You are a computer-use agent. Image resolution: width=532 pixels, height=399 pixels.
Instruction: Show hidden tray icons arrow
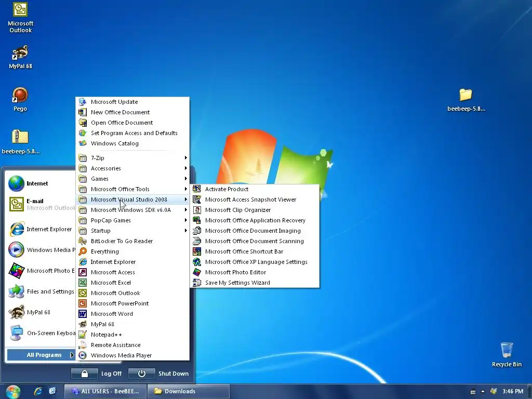[483, 392]
